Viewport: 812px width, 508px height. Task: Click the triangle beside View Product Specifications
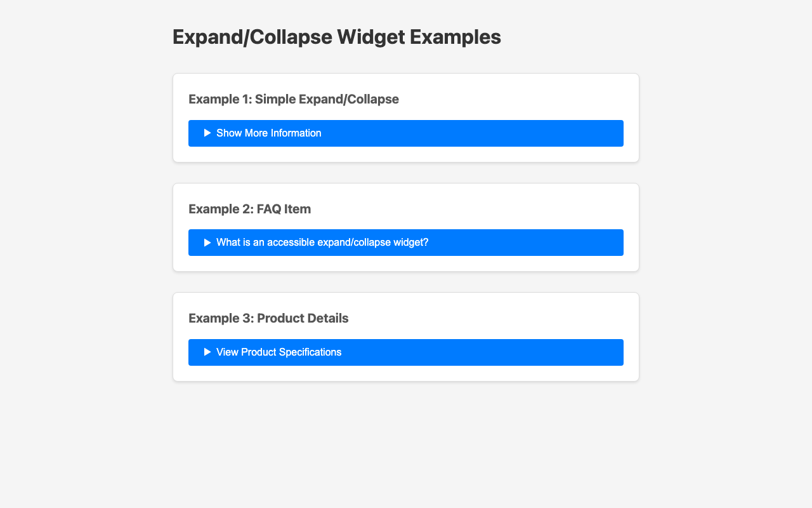[x=208, y=351]
